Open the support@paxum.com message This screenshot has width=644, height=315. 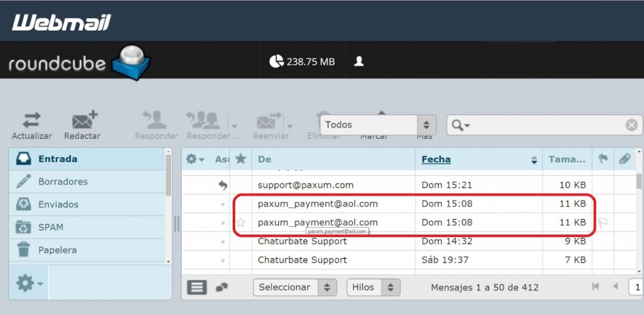(x=306, y=185)
